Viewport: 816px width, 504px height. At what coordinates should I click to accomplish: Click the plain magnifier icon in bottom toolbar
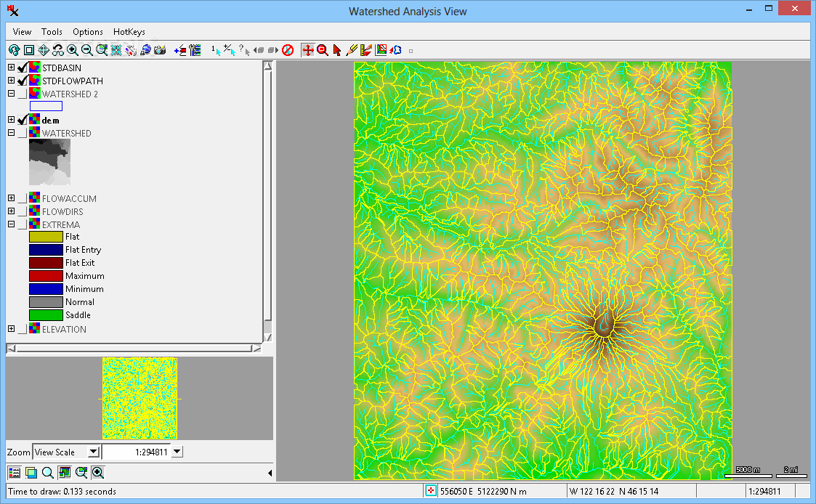[x=48, y=472]
